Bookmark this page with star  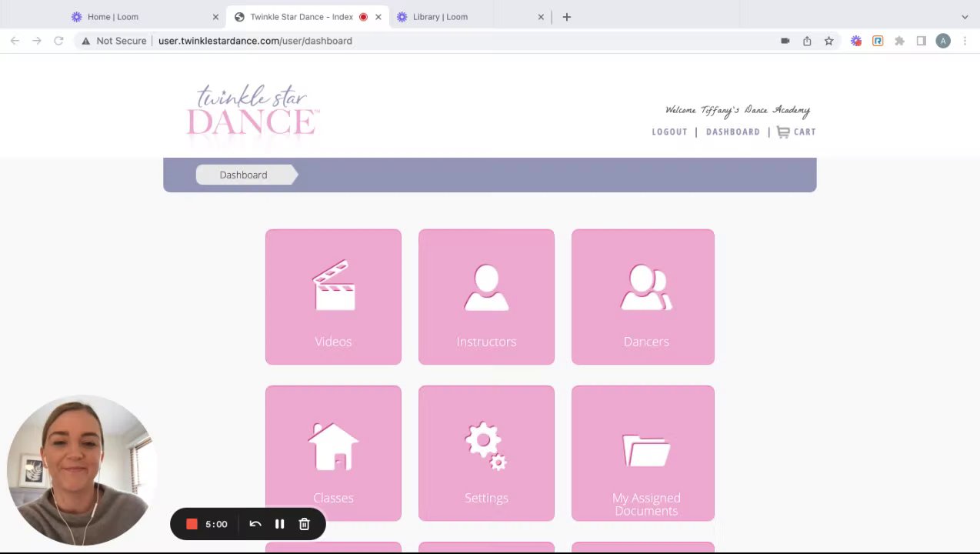[828, 41]
